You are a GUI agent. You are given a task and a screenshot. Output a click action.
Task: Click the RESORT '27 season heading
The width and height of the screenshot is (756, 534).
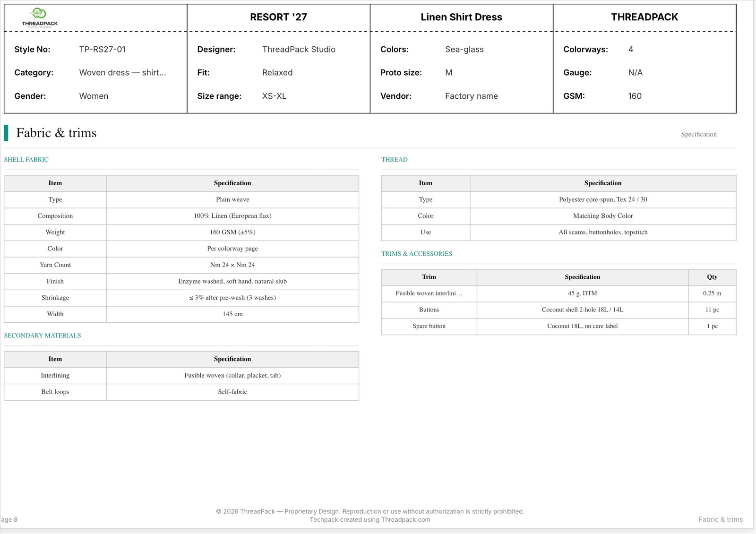click(x=278, y=17)
